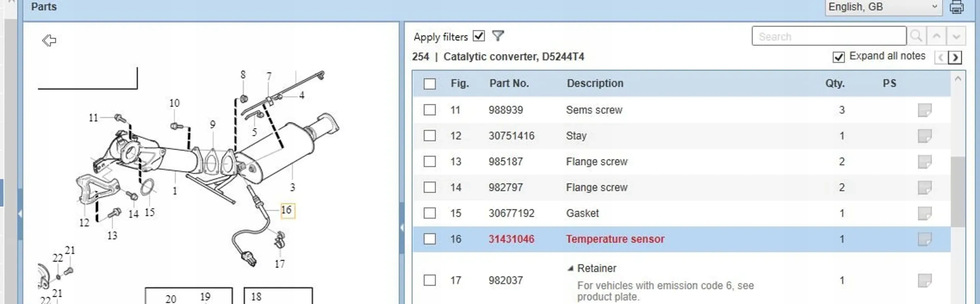Open note icon for Retainer row

point(925,280)
